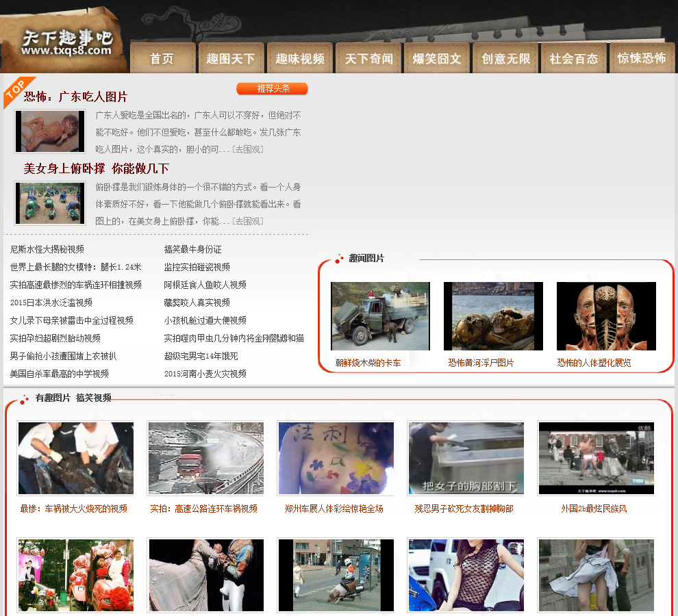678x616 pixels.
Task: Open the 首页 navigation tab
Action: (x=162, y=58)
